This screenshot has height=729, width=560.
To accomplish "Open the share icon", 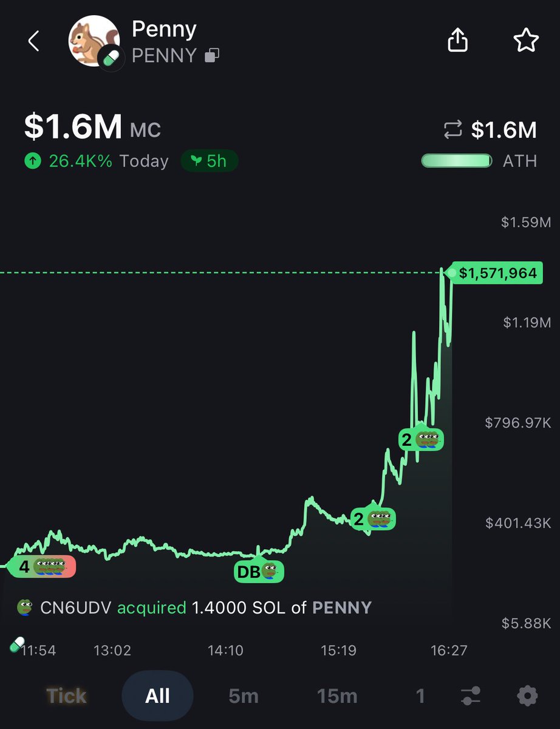I will (x=458, y=41).
